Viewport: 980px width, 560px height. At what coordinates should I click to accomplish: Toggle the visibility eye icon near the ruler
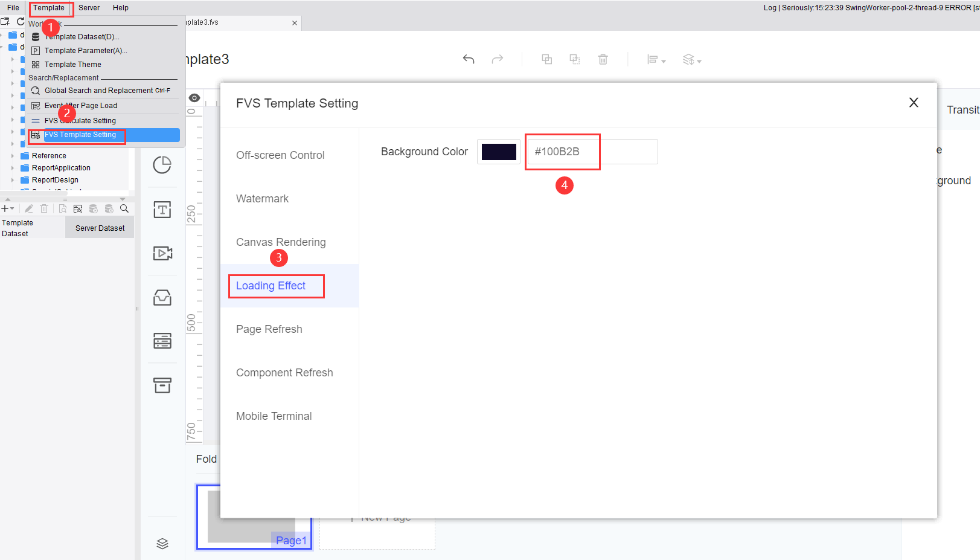(x=194, y=97)
